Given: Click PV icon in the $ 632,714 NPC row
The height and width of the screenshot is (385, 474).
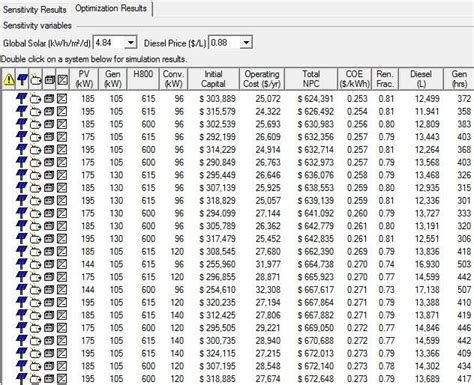Looking at the screenshot, I should [x=22, y=150].
